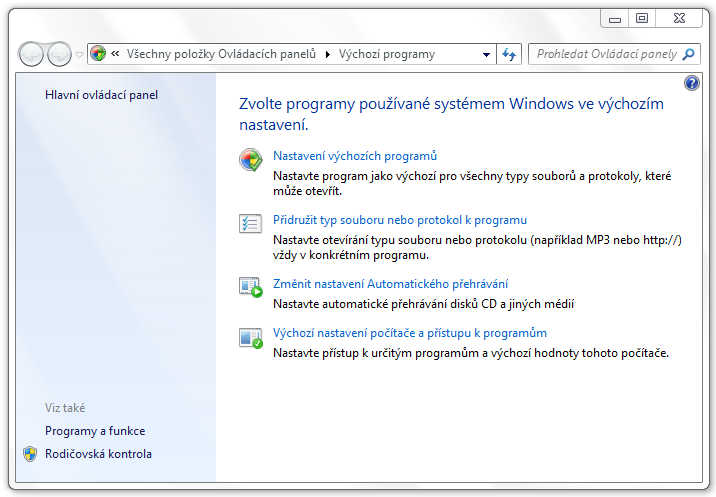Open Rodičovská kontrola link

tap(98, 454)
